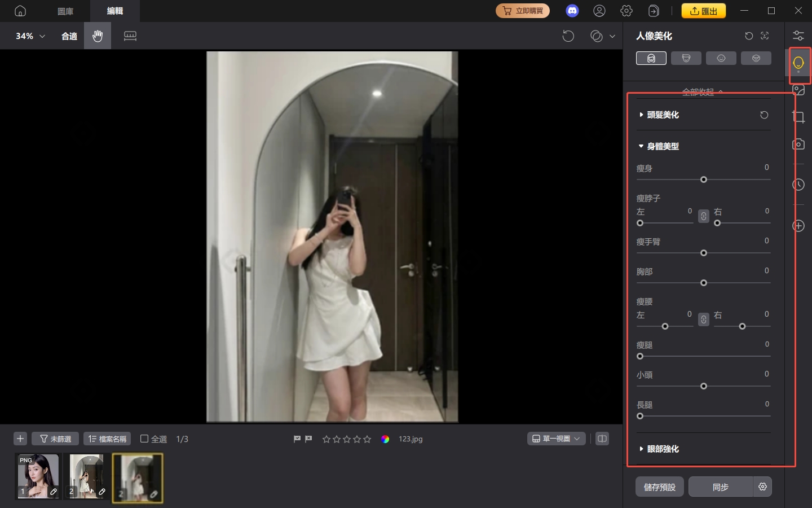
Task: Open edit history via the clock icon
Action: 798,185
